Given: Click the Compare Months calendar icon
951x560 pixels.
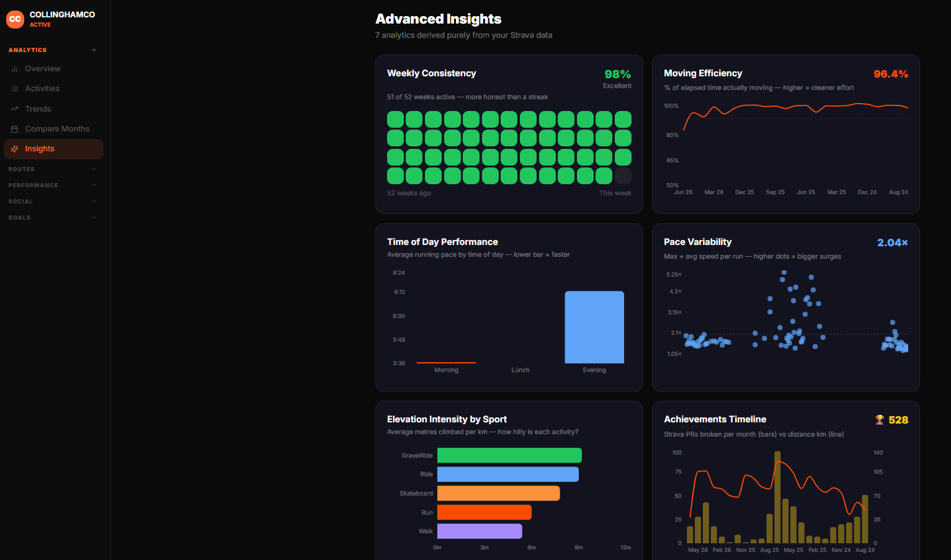Looking at the screenshot, I should (14, 129).
